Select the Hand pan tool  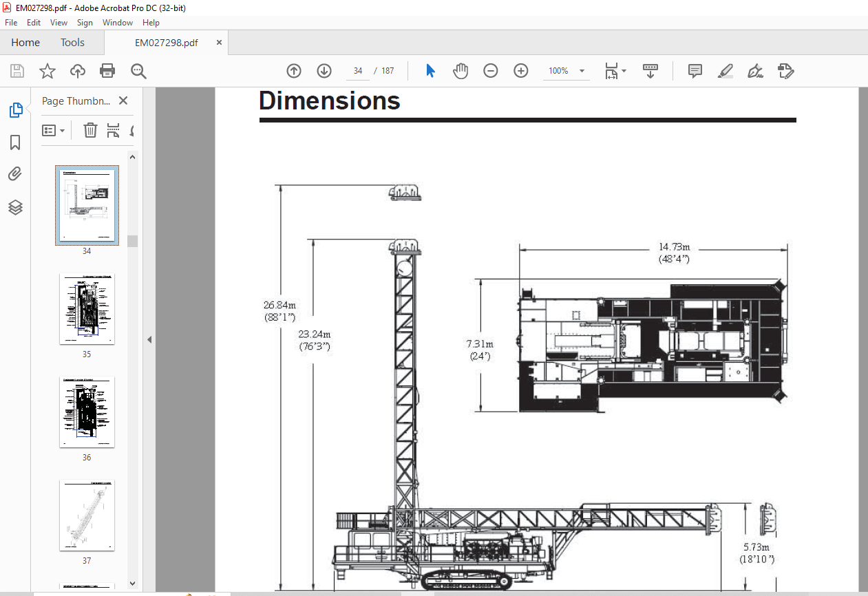click(x=460, y=71)
